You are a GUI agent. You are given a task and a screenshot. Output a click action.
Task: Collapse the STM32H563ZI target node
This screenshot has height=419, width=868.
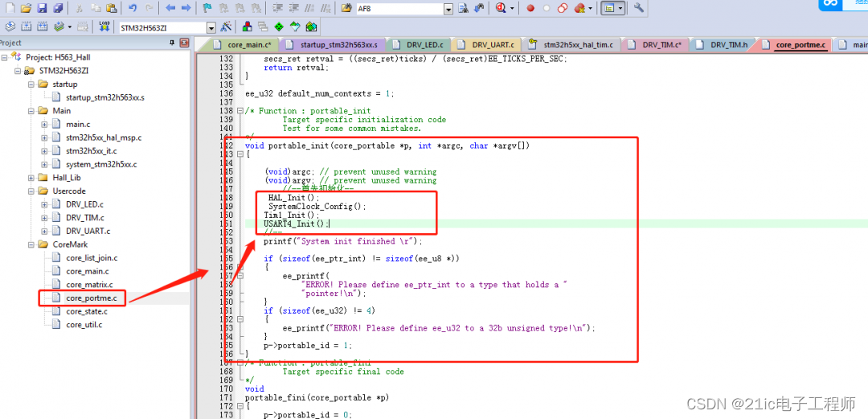coord(18,71)
